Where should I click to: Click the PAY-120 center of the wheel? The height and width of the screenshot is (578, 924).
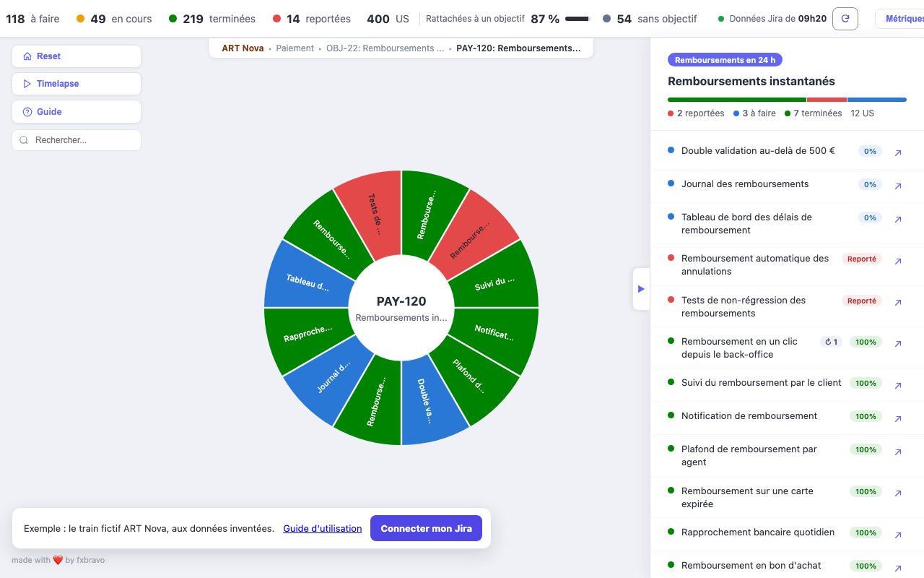point(401,308)
